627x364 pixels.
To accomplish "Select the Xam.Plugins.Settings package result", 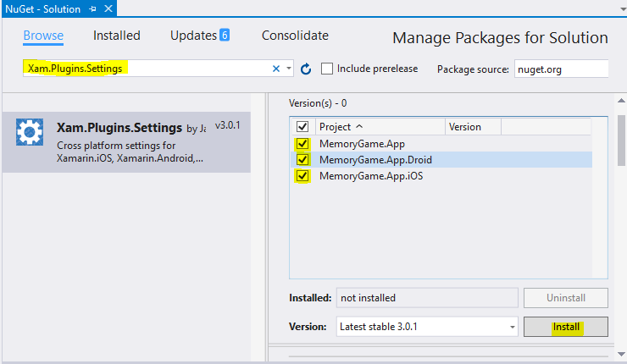I will [x=126, y=142].
